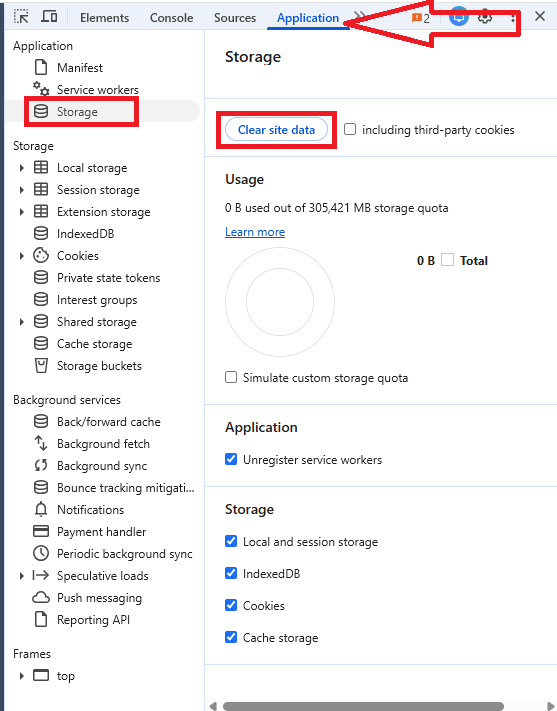Toggle the device toolbar icon

pos(49,17)
